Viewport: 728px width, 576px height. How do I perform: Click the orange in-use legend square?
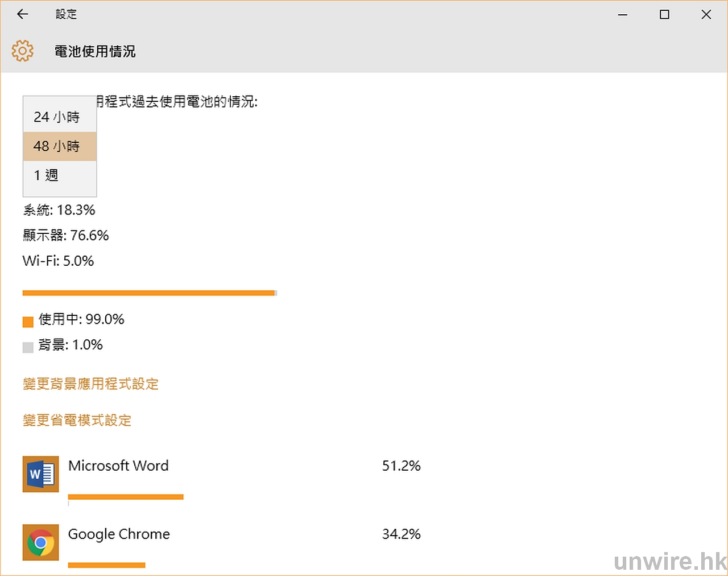click(28, 322)
